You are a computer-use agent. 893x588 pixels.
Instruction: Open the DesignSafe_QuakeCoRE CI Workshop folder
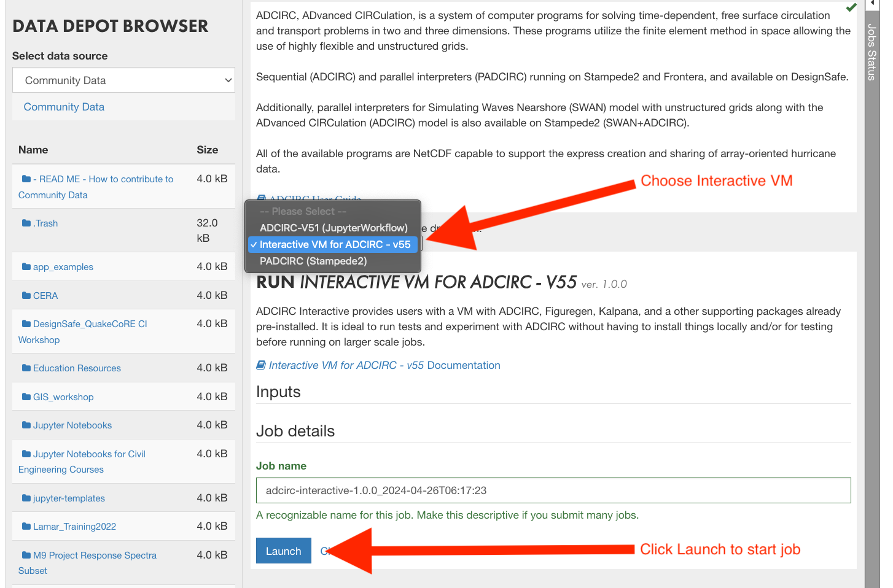coord(83,332)
